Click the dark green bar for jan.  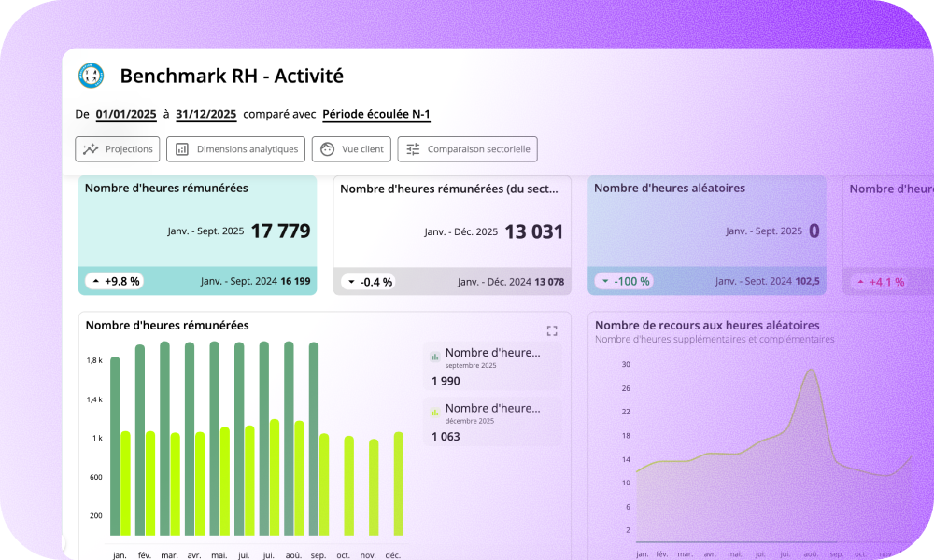(115, 446)
